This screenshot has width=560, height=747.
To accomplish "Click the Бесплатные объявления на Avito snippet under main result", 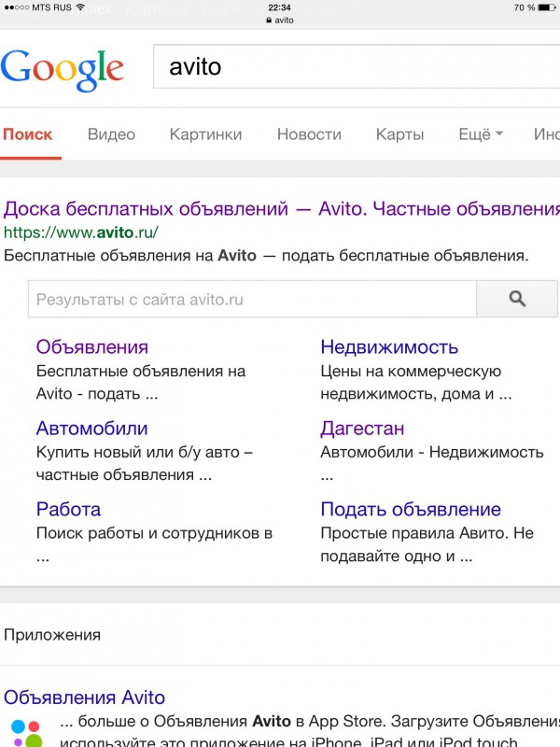I will (266, 256).
